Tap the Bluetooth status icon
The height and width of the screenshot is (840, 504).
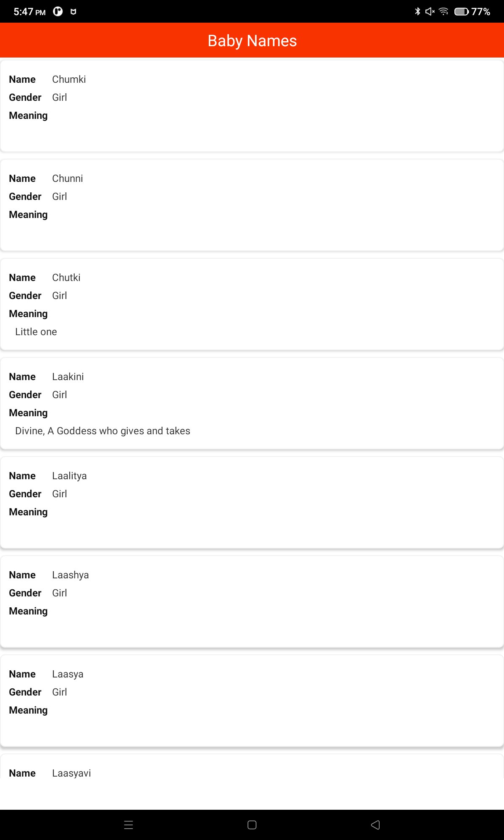(417, 11)
